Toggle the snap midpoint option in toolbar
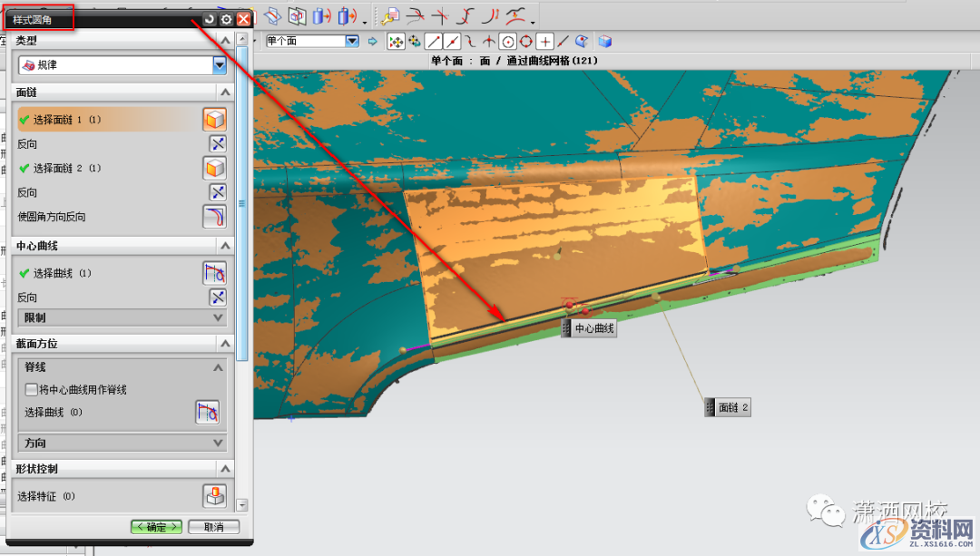The image size is (980, 556). pyautogui.click(x=453, y=41)
